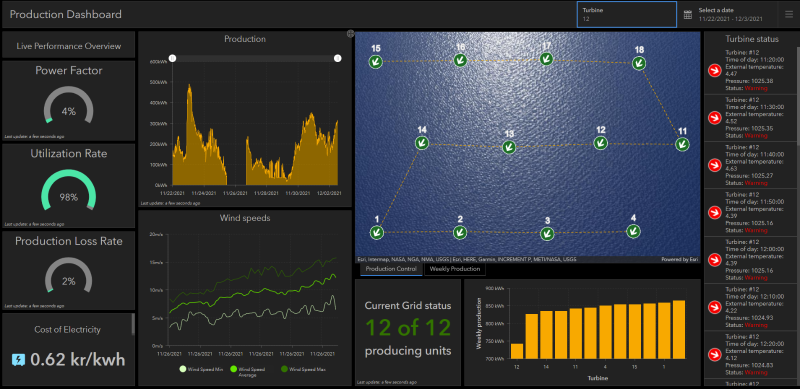Click the warning icon for the 12:20:00 status entry

point(715,354)
